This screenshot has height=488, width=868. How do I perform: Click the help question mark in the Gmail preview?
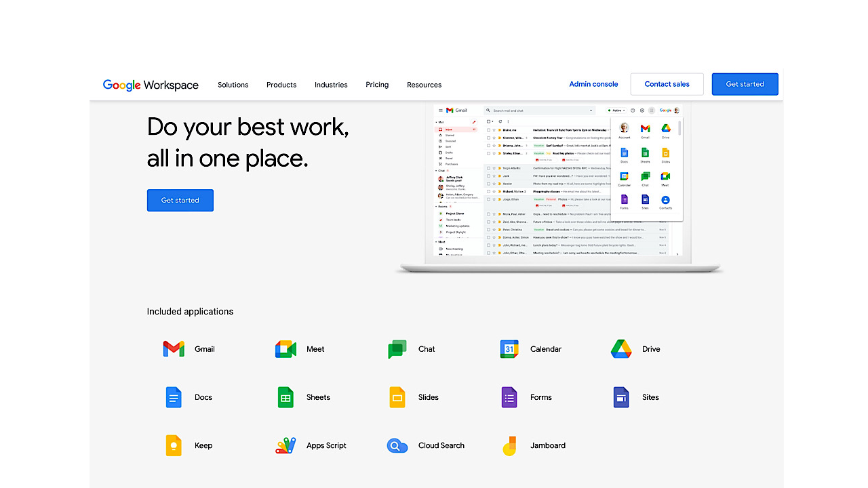(x=633, y=110)
